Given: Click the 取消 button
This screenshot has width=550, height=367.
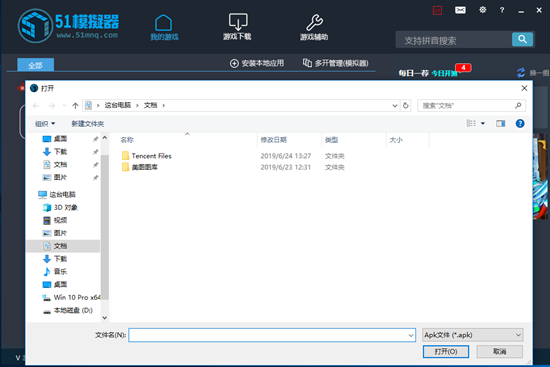Looking at the screenshot, I should click(499, 351).
